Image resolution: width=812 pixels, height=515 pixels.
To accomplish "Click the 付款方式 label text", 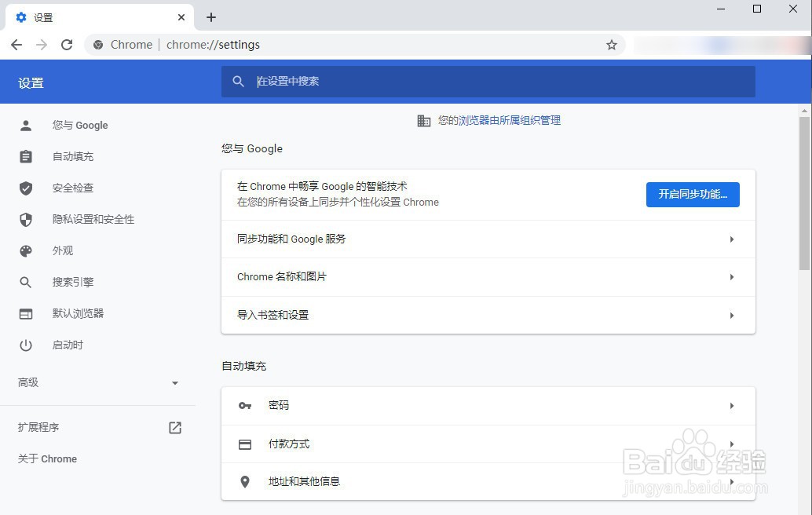I will point(289,444).
